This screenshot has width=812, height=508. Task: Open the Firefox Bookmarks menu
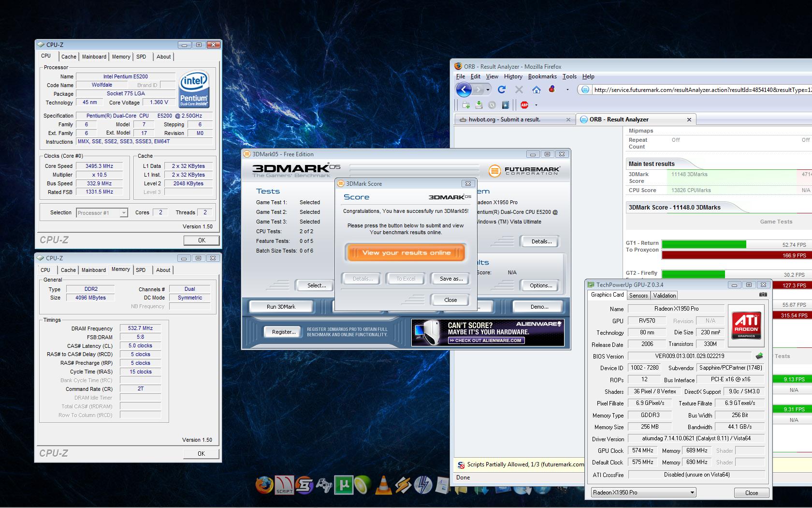pos(542,76)
